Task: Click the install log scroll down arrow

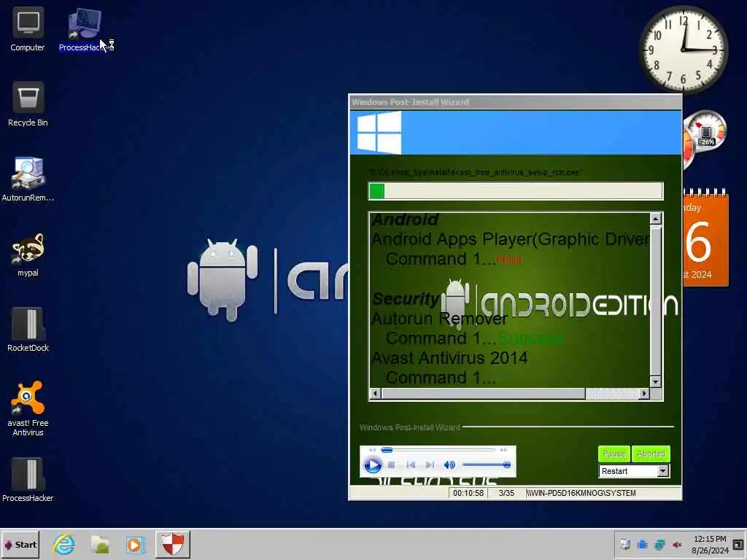Action: [x=656, y=381]
